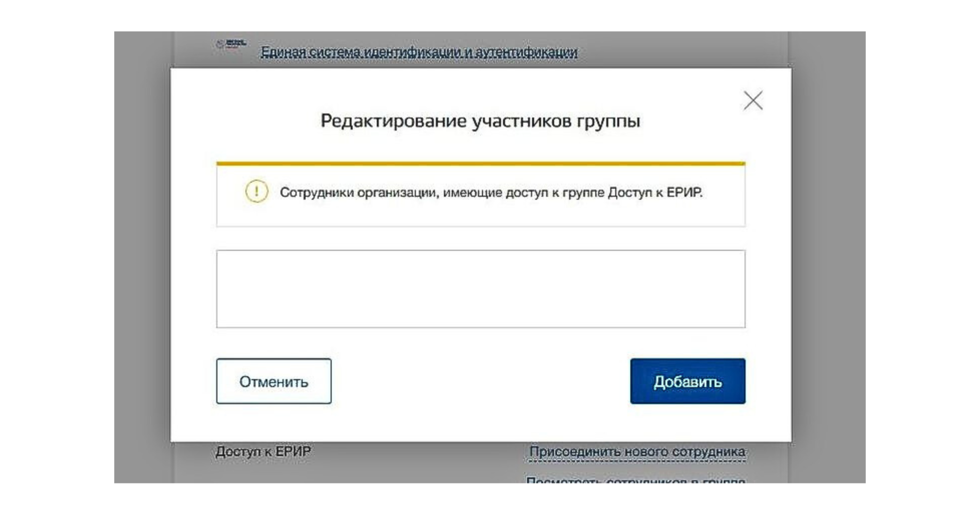
Task: Click the Доступ к ЕРИР words in notice
Action: (655, 192)
